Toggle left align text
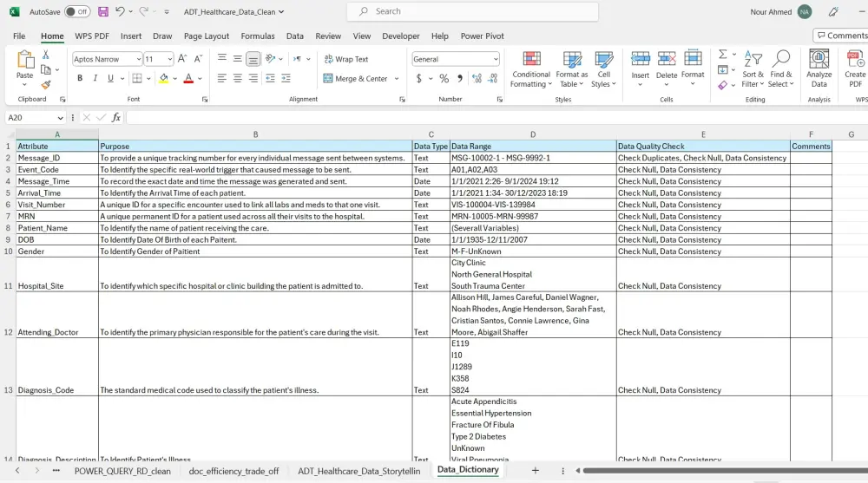 [x=221, y=79]
